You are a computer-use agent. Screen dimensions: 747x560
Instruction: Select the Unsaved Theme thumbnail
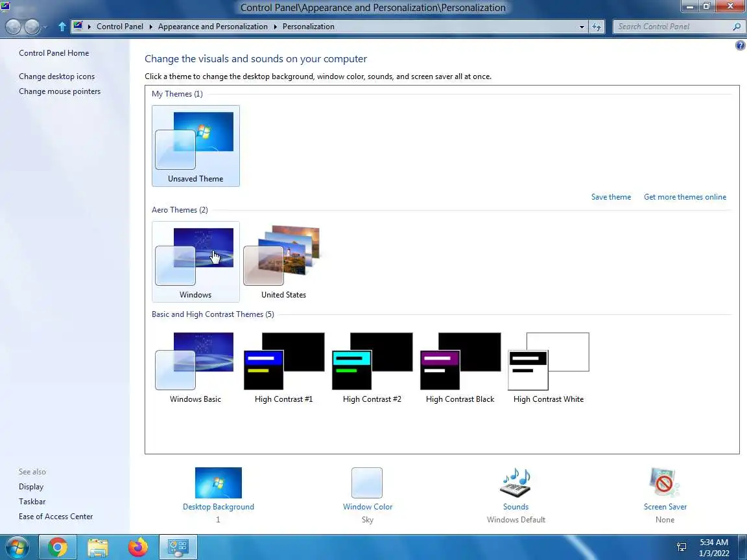point(195,146)
